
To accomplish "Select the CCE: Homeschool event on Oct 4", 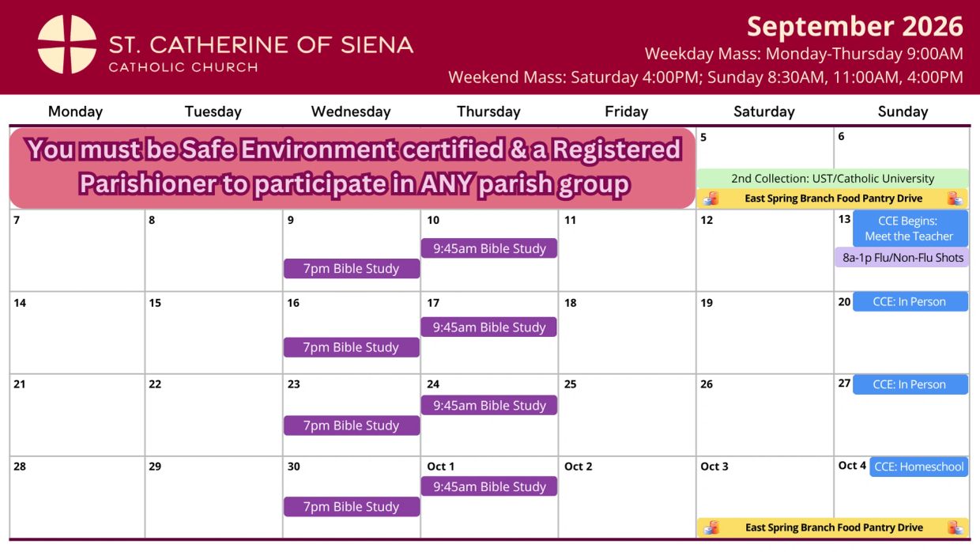I will (x=919, y=467).
